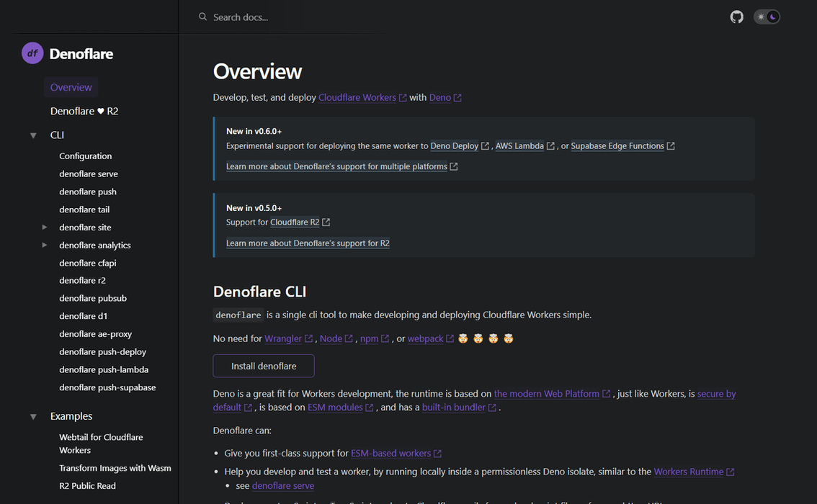
Task: Click the search magnifier icon
Action: [202, 17]
